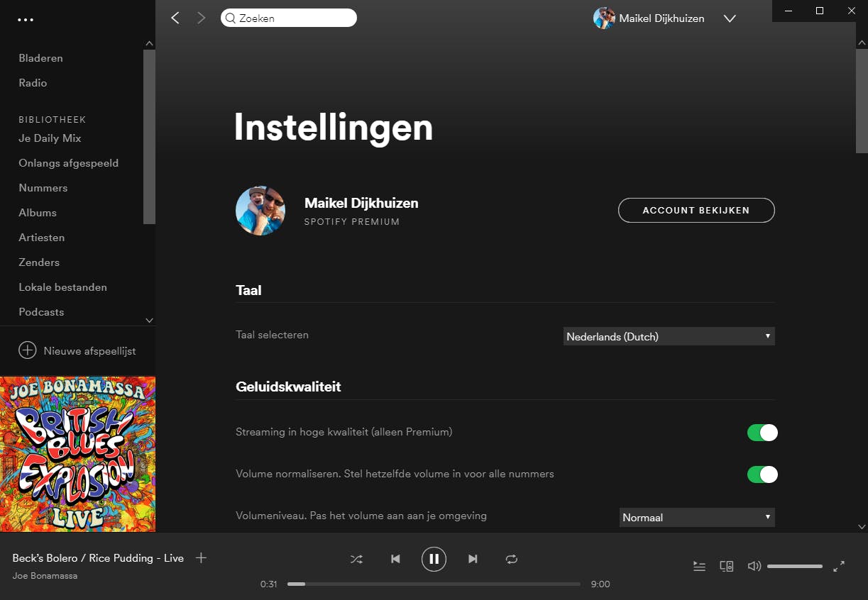
Task: Click the sidebar scrollbar up arrow
Action: click(149, 43)
